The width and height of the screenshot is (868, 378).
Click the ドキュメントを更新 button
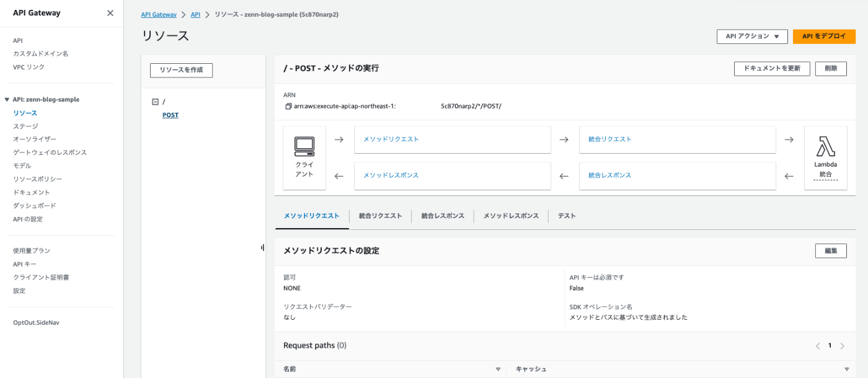tap(772, 68)
